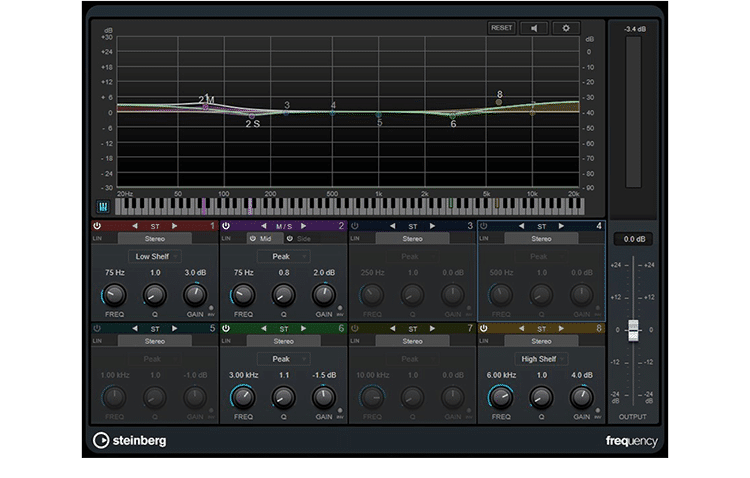
Task: Open the gear settings icon
Action: coord(566,28)
